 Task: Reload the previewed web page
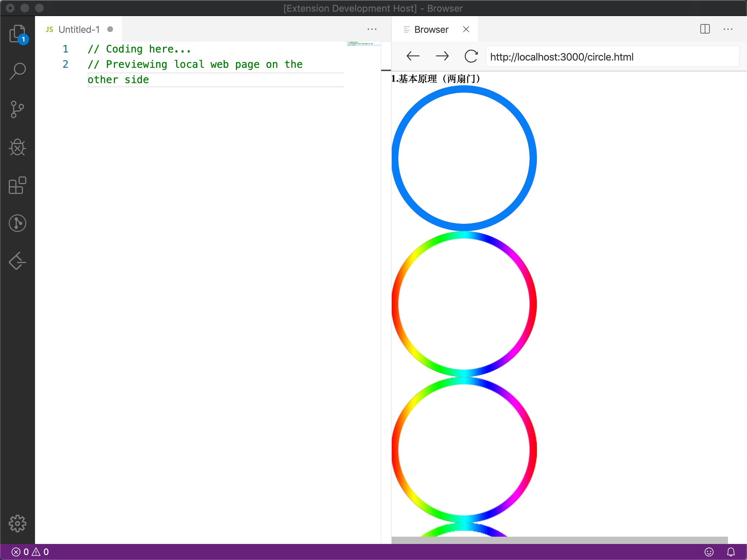471,56
